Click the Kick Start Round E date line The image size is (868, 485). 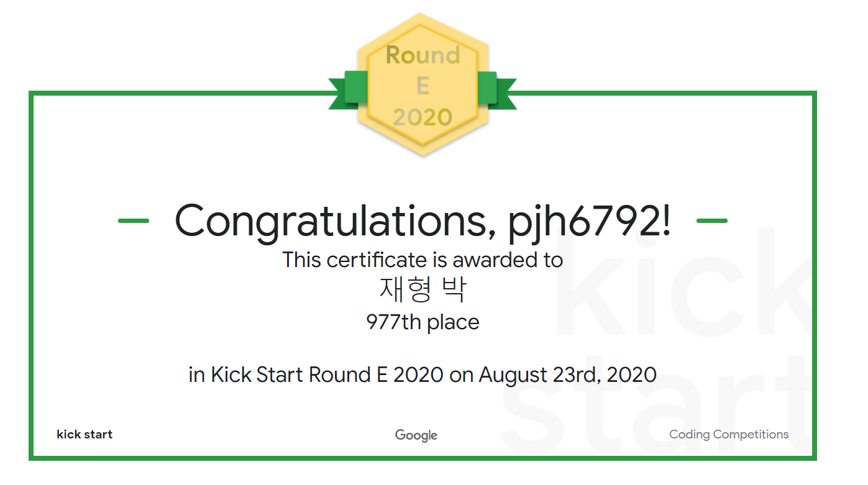tap(423, 375)
